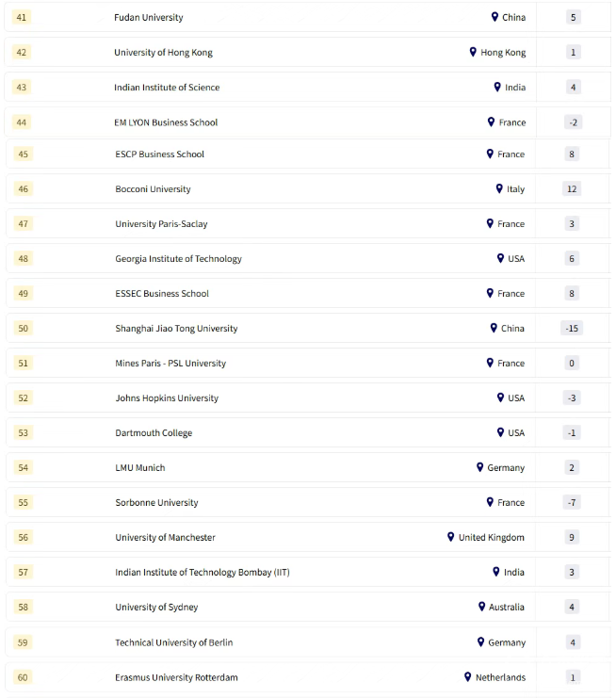Click the location pin beside United Kingdom
This screenshot has width=616, height=698.
tap(451, 537)
